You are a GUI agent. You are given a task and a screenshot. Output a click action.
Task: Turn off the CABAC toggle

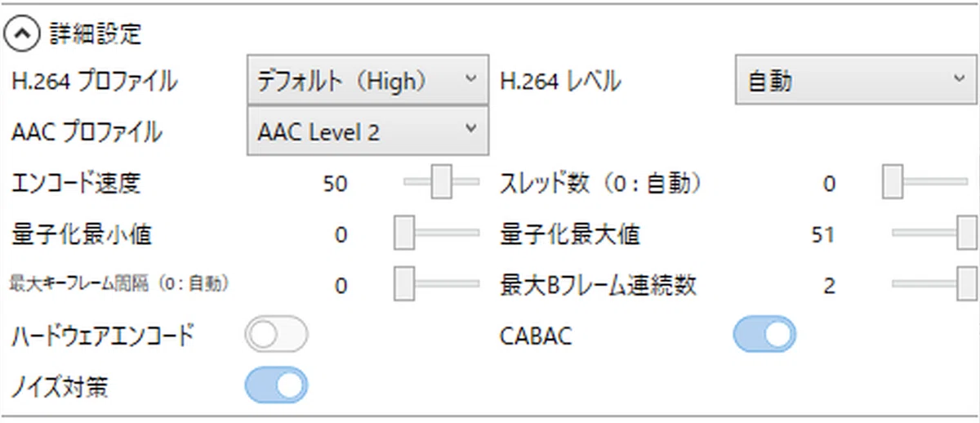pyautogui.click(x=764, y=336)
